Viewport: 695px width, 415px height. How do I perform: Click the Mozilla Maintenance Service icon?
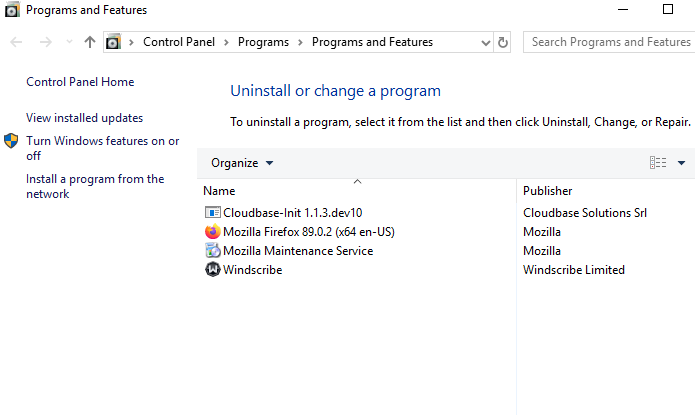(213, 251)
